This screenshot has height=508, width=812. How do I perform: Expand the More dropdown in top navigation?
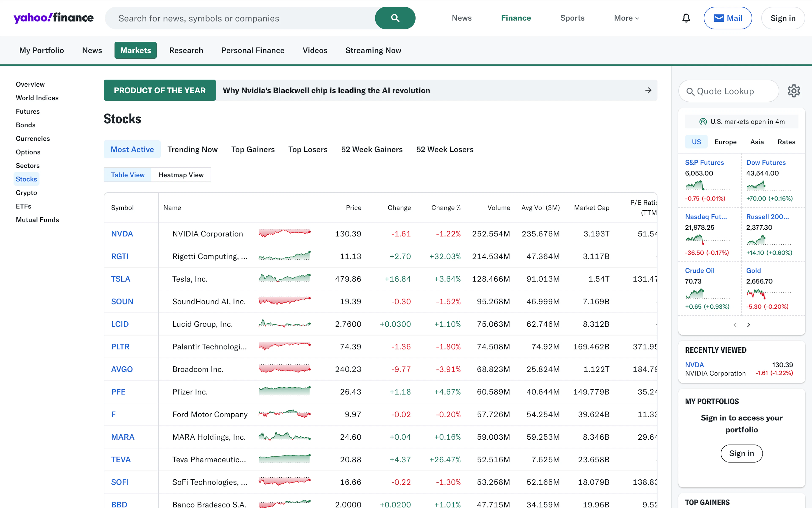[x=626, y=18]
